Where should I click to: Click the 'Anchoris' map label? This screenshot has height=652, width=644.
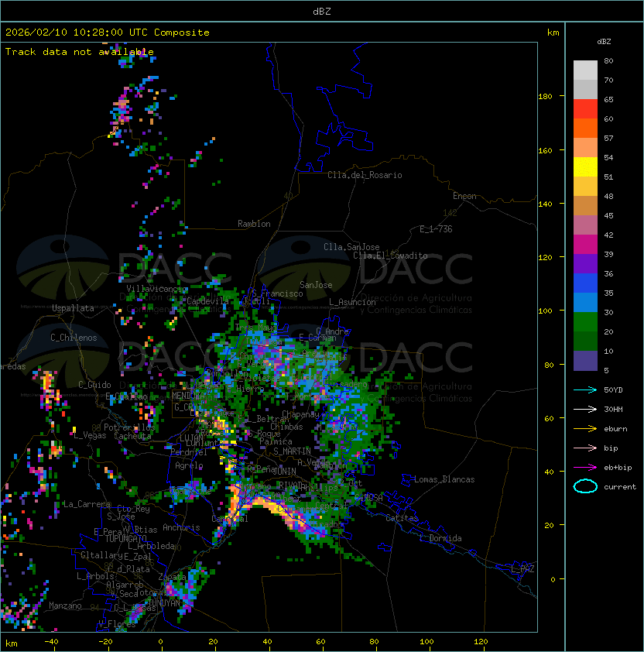coord(181,527)
